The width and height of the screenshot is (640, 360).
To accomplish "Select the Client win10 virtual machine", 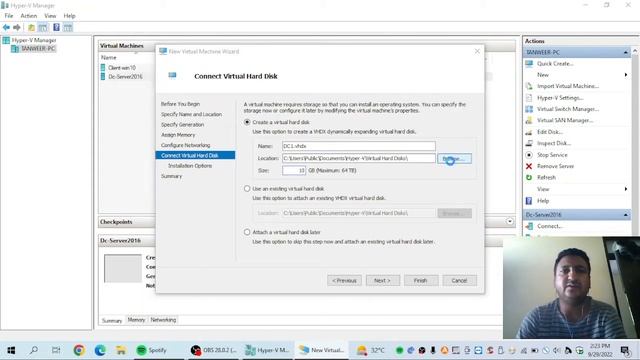I will click(122, 68).
